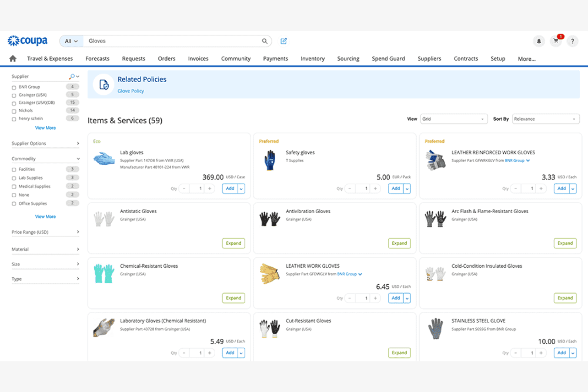Open the Invoices menu
Viewport: 588px width, 392px height.
(x=198, y=58)
